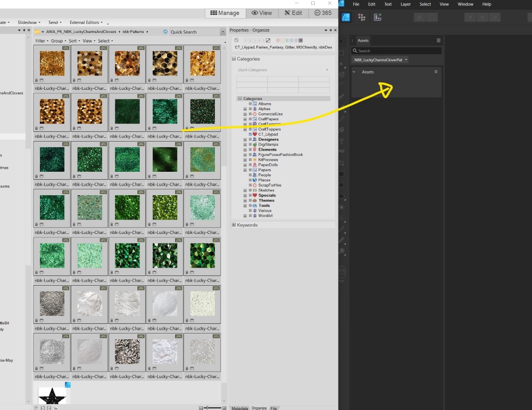Screen dimensions: 532x410
Task: Click the Albums category picture icon
Action: (255, 104)
